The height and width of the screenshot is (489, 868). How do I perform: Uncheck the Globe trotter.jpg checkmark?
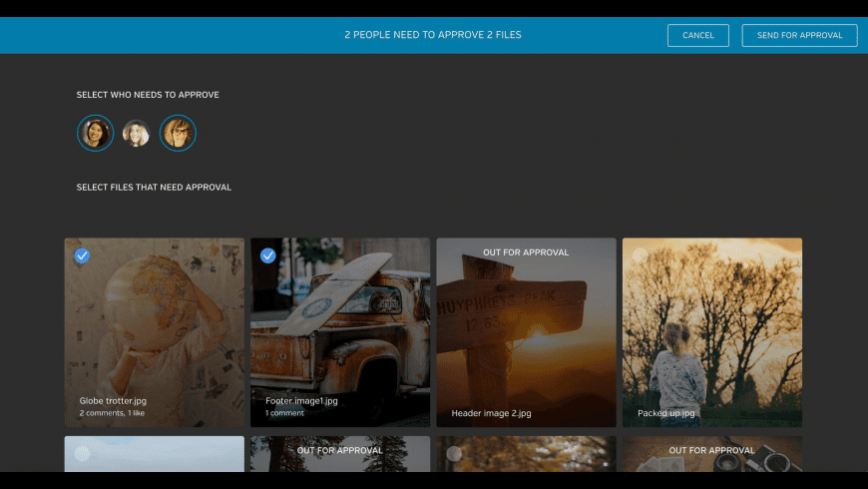click(82, 255)
